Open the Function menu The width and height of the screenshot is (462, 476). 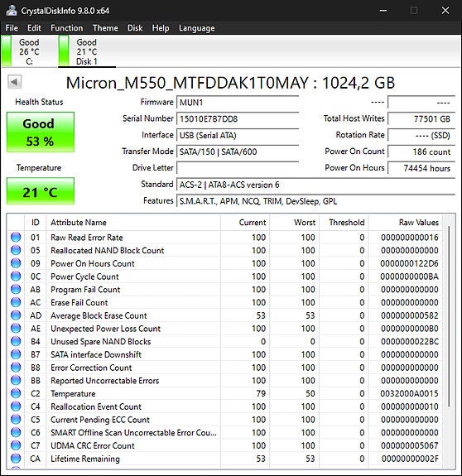click(67, 28)
